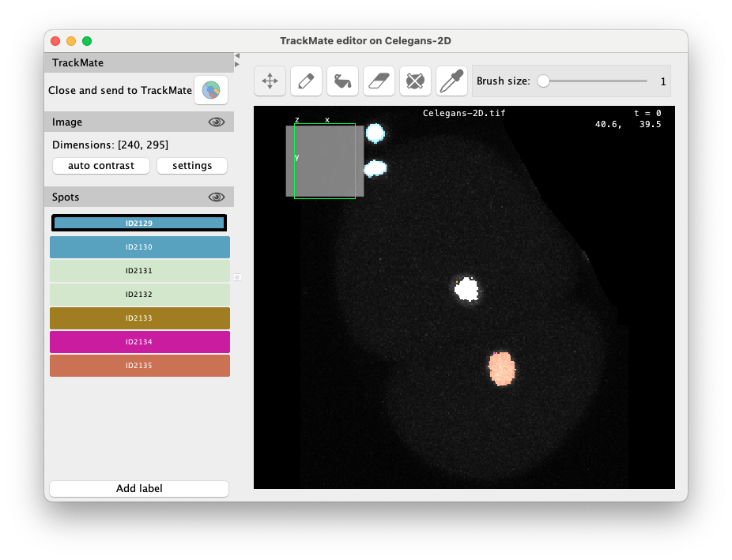732x560 pixels.
Task: Click the Brush size slider handle
Action: (543, 81)
